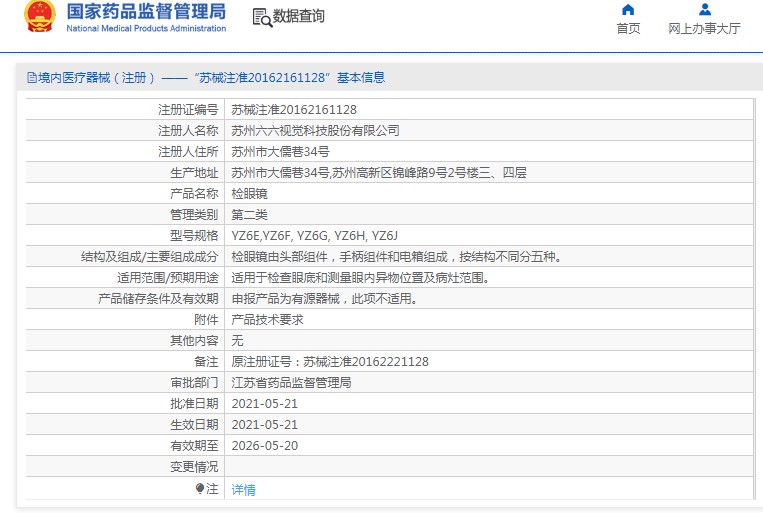Click the 注册人名称 row label
Screen dimensions: 763x513
[188, 130]
